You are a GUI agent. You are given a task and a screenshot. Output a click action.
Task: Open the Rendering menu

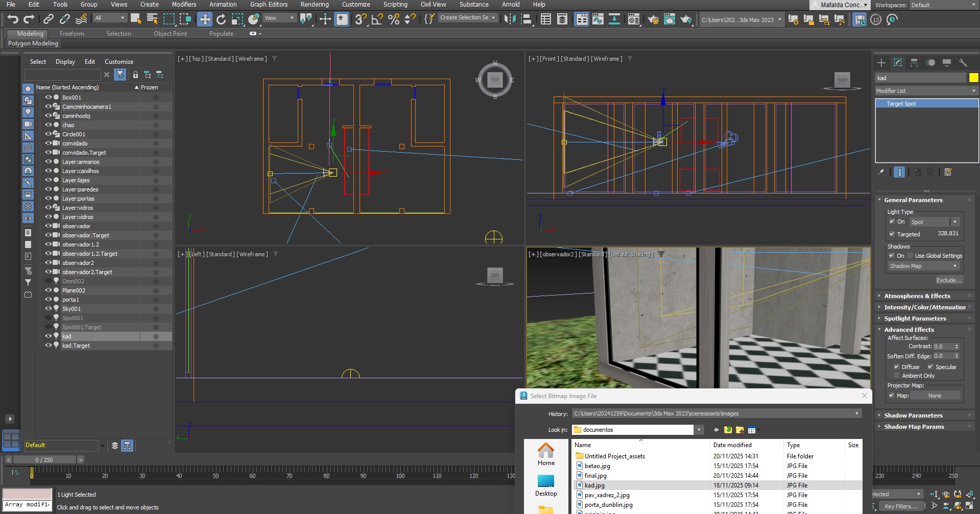314,5
